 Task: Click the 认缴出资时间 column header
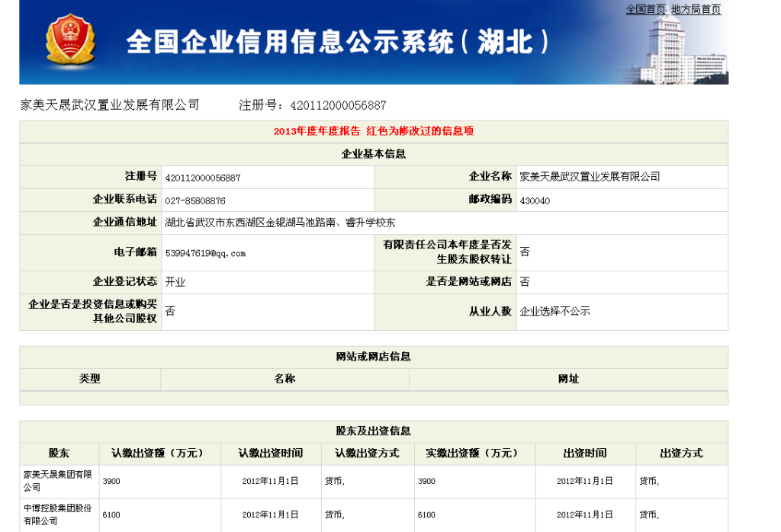coord(271,453)
